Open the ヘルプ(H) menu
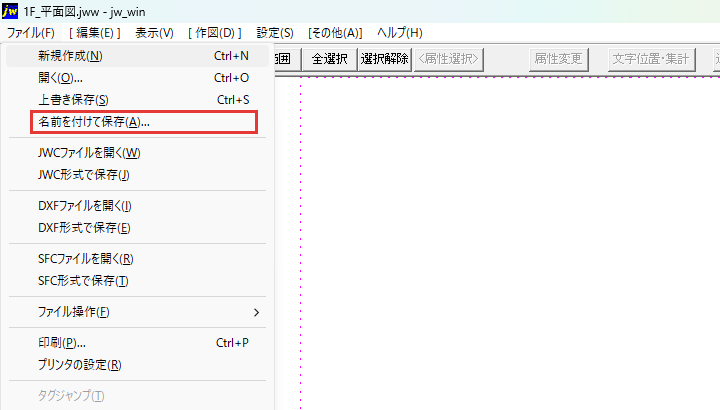 [x=399, y=33]
